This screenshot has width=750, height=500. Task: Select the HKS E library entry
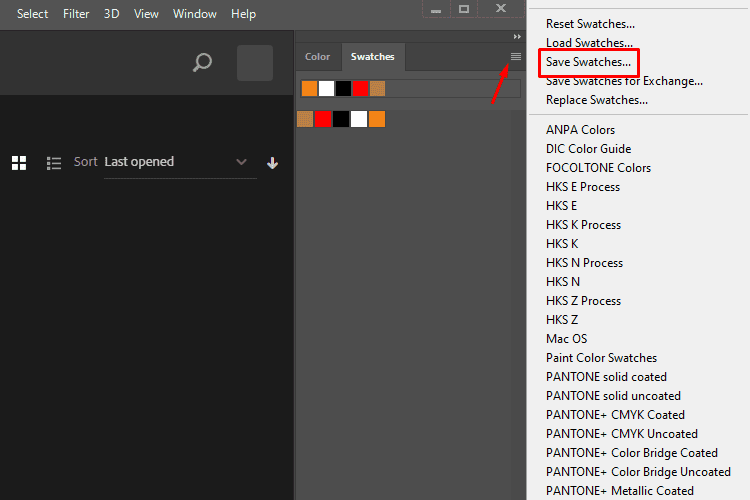(x=562, y=206)
